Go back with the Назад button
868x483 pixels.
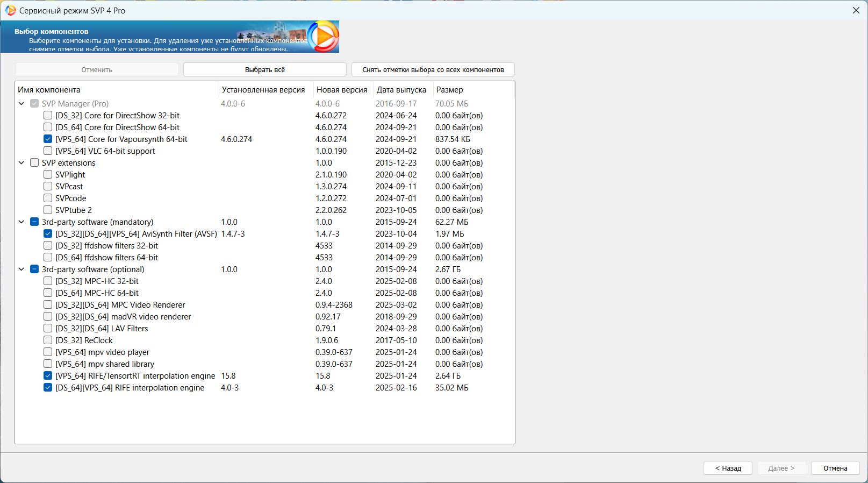point(728,468)
